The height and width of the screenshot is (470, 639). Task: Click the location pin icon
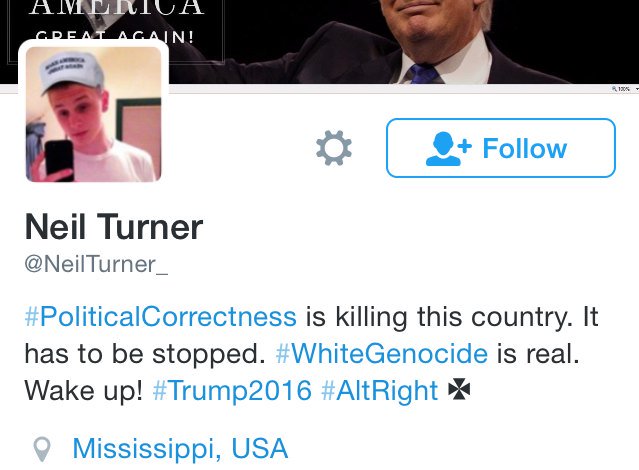coord(42,449)
